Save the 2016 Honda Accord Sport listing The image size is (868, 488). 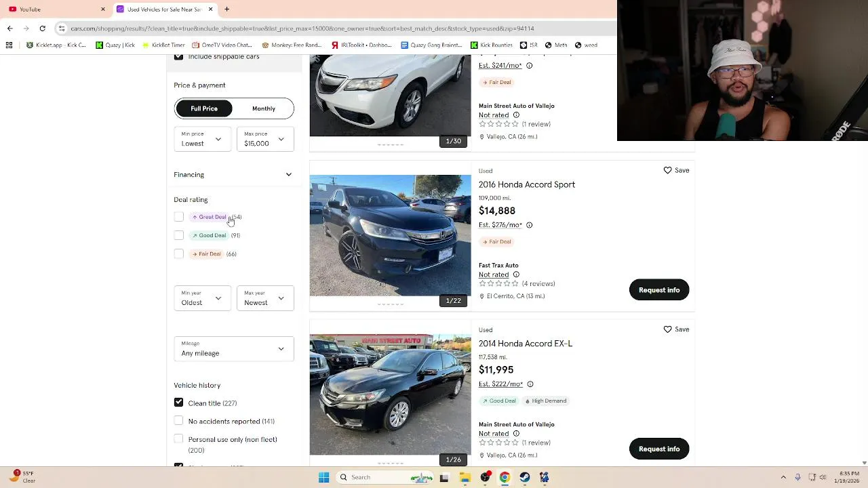(x=676, y=170)
